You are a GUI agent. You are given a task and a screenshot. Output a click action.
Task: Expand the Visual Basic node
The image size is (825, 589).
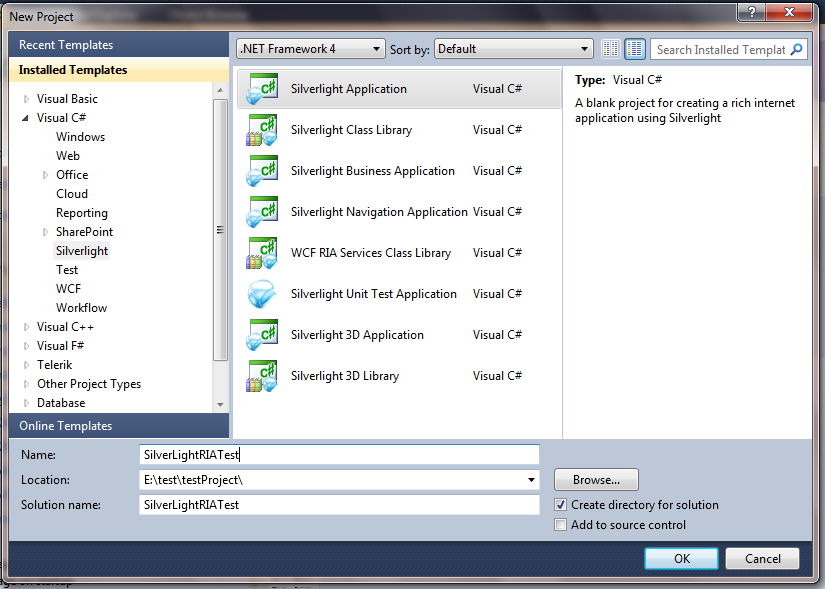25,98
